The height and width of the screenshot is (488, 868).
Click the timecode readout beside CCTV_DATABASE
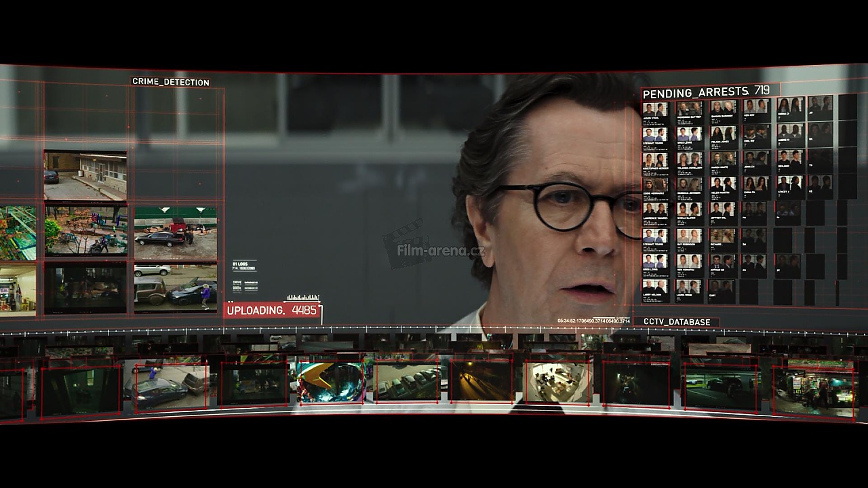pos(593,321)
